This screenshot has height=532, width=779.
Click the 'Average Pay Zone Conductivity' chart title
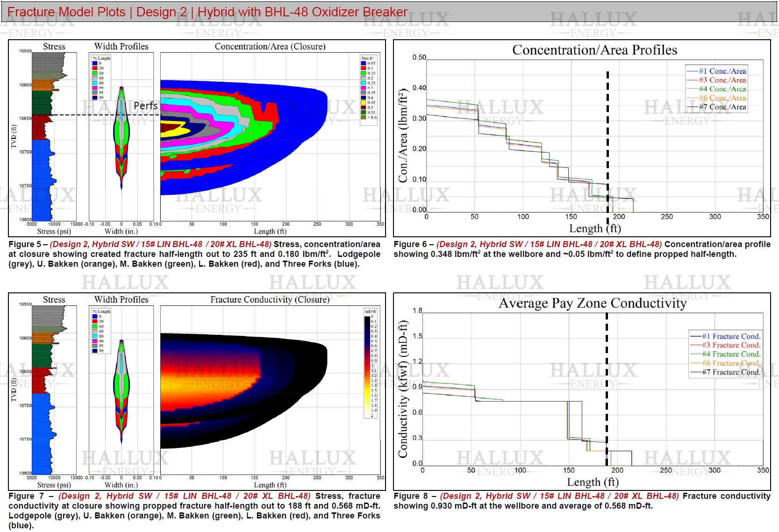593,304
